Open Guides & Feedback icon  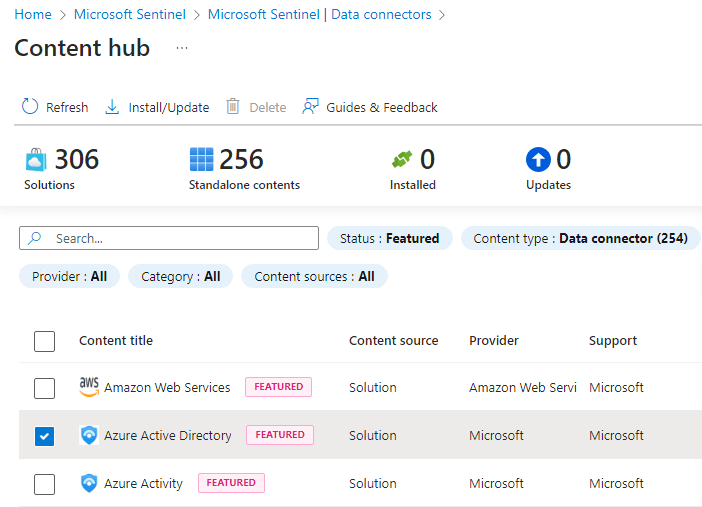click(x=311, y=107)
